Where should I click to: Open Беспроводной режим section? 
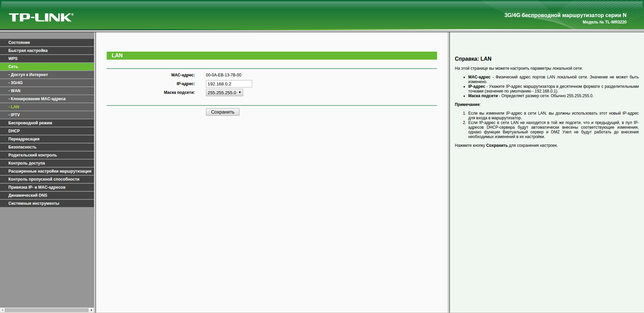coord(47,123)
